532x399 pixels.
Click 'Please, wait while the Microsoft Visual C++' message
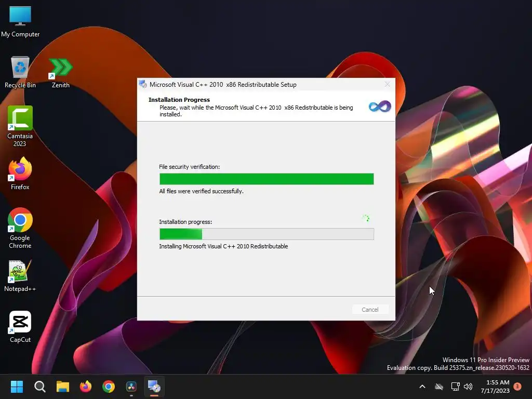click(x=256, y=111)
